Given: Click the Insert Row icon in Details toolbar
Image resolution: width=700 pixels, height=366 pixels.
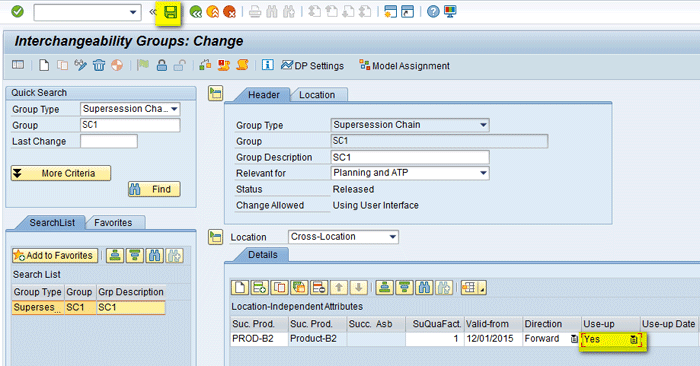Looking at the screenshot, I should click(259, 288).
